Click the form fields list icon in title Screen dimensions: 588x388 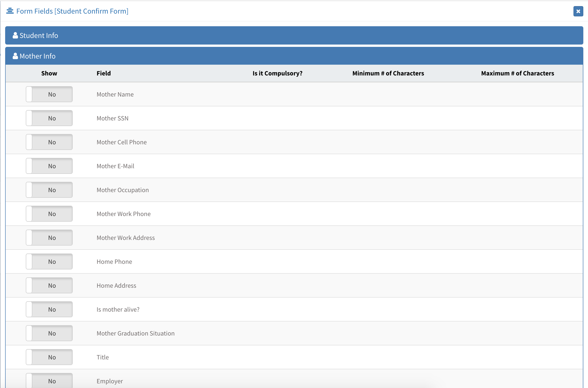tap(10, 11)
